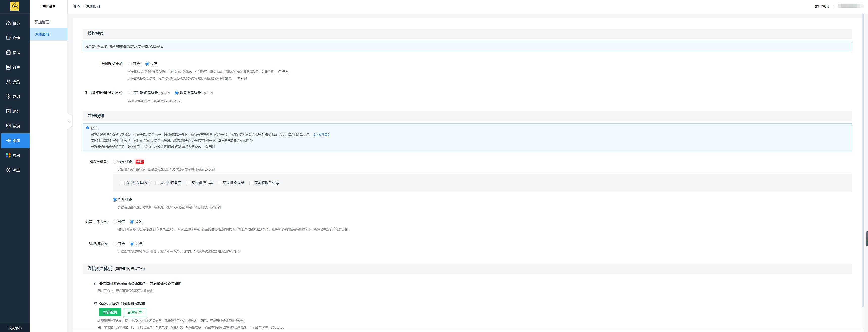Select 强制绑定 phone binding radio
Screen dimensions: 868x332
coord(115,162)
